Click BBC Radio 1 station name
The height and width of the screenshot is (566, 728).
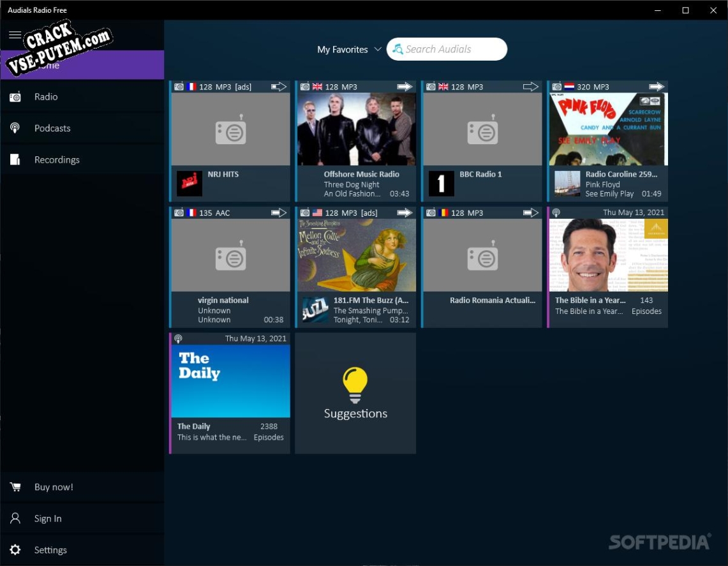tap(480, 174)
